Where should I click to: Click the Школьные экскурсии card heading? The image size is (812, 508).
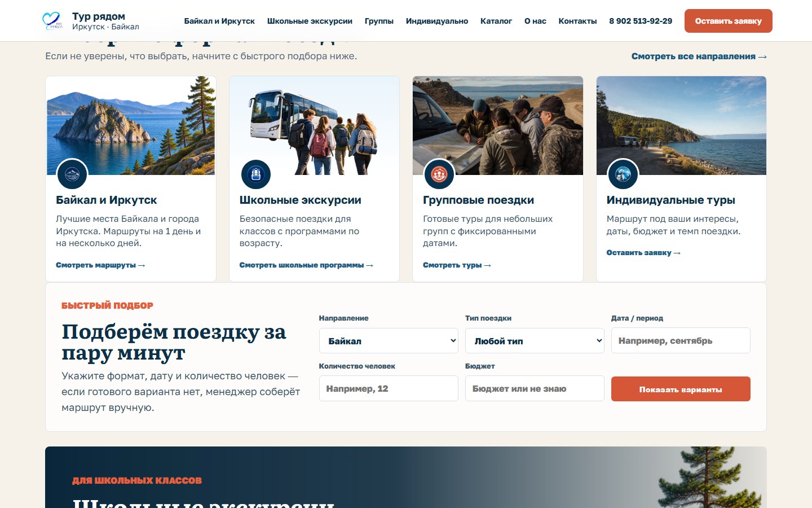[301, 200]
